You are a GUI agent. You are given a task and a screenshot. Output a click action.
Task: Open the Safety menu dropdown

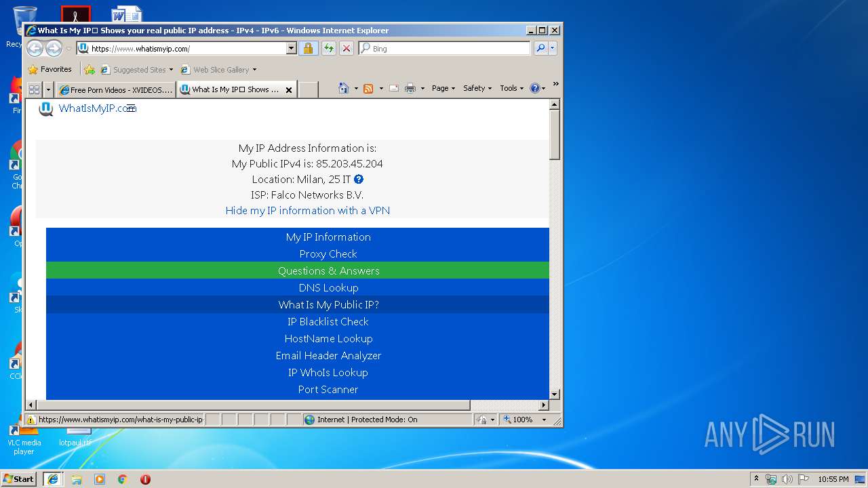click(x=477, y=88)
